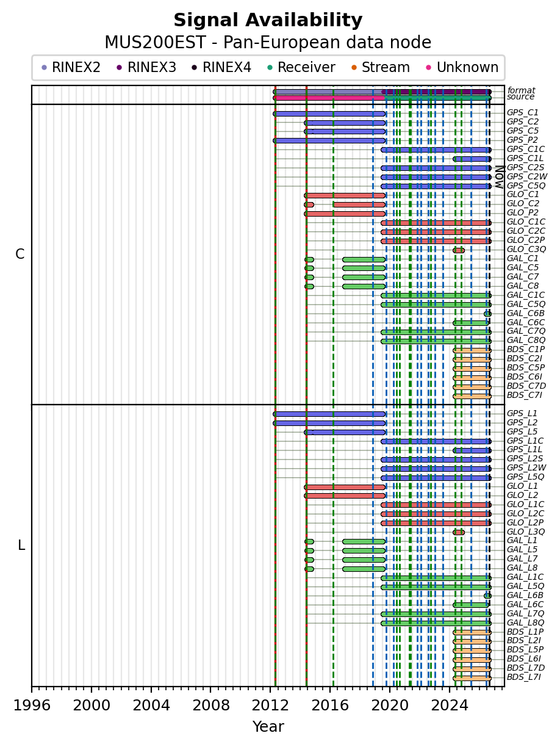Click the 2020 axis tick label
This screenshot has width=560, height=747.
(390, 705)
